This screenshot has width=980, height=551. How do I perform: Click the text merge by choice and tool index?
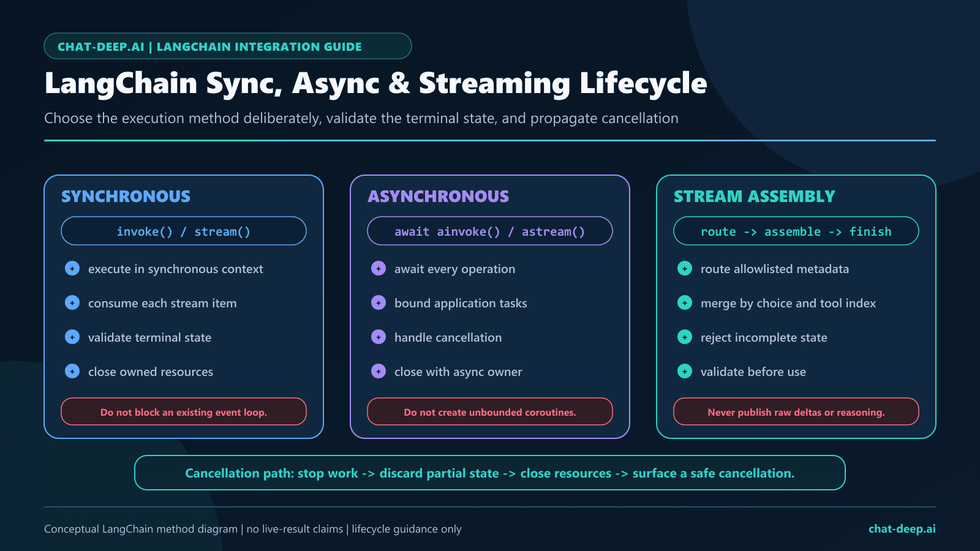click(788, 303)
